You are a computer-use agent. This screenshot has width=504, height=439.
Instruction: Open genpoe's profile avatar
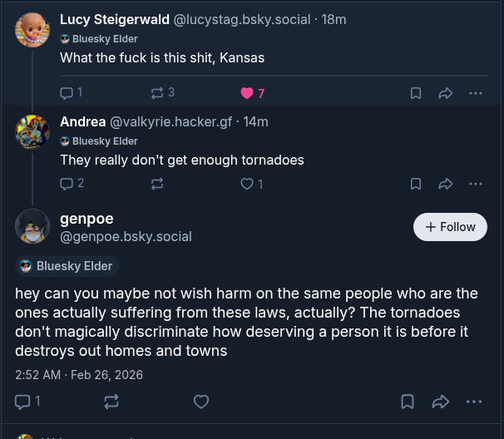(32, 226)
